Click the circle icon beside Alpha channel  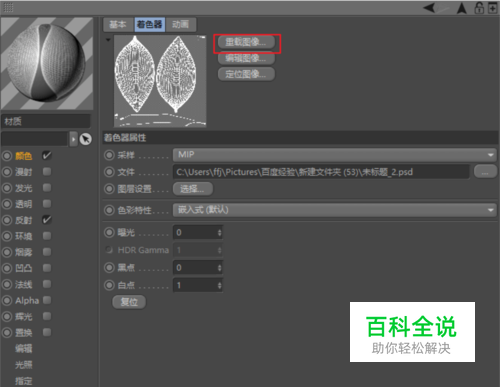pos(7,300)
